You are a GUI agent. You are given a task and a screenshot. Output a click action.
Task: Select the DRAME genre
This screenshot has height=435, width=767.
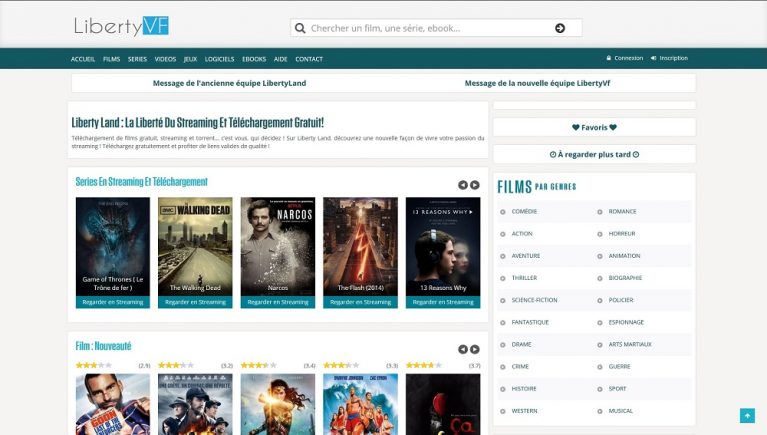pos(521,344)
